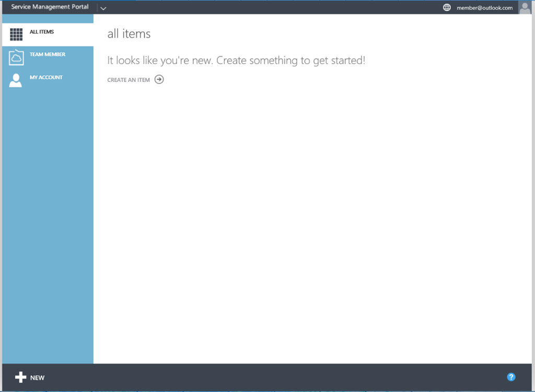This screenshot has height=392, width=535.
Task: Open help via the blue question mark
Action: pyautogui.click(x=511, y=377)
